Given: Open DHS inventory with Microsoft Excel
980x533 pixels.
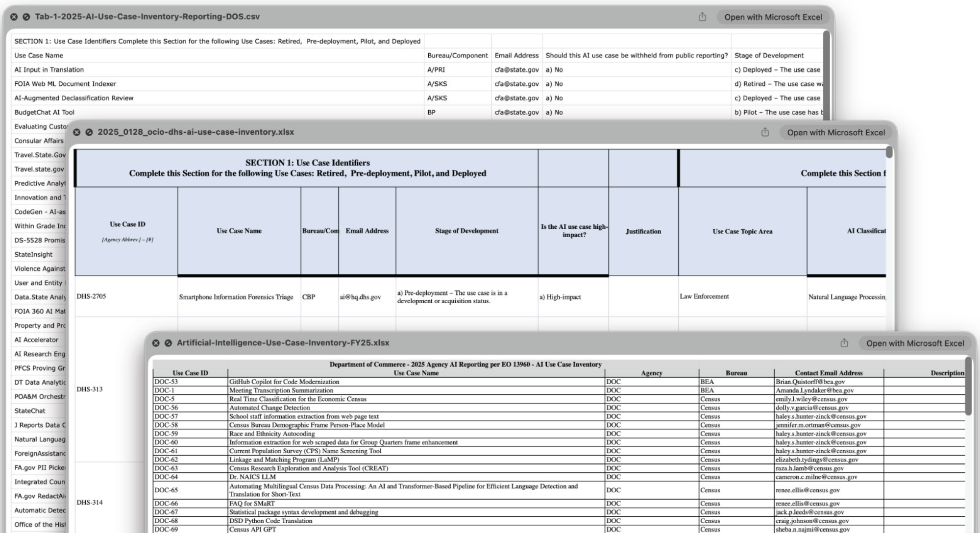Looking at the screenshot, I should [x=835, y=132].
